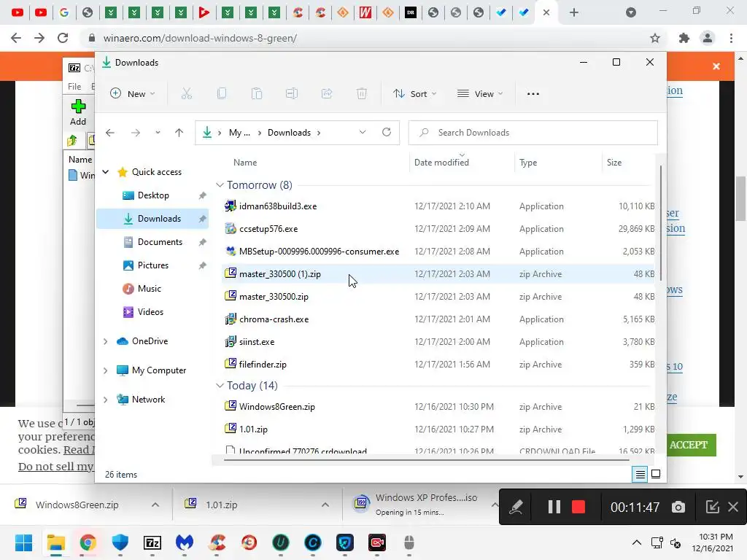Take a screenshot with recorder camera icon
This screenshot has height=560, width=747.
coord(678,507)
